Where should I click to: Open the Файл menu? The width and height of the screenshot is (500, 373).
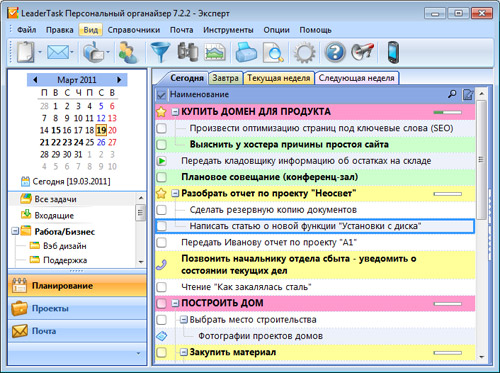[x=26, y=30]
